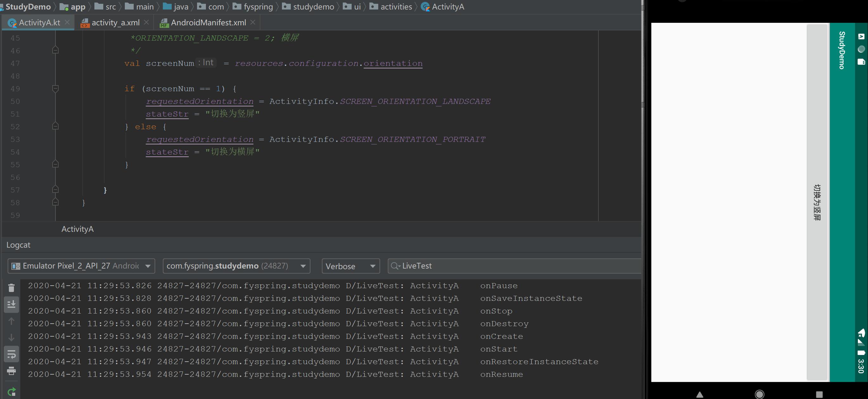Screen dimensions: 868x399
Task: Toggle fold marker at line 58
Action: (x=56, y=202)
